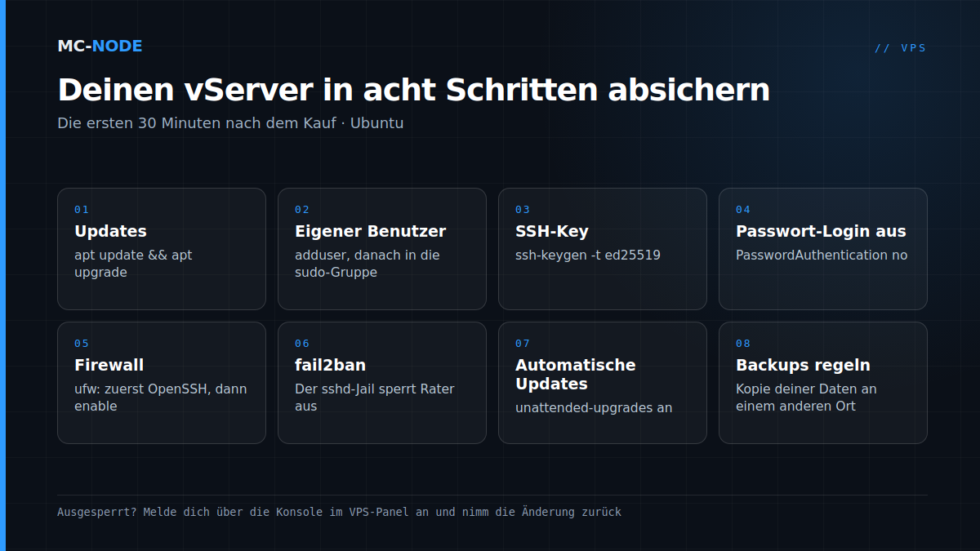Click step number 05
The image size is (980, 551).
click(x=82, y=344)
